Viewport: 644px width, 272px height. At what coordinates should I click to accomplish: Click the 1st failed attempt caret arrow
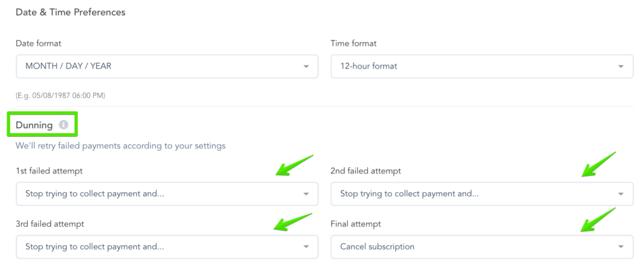point(306,194)
